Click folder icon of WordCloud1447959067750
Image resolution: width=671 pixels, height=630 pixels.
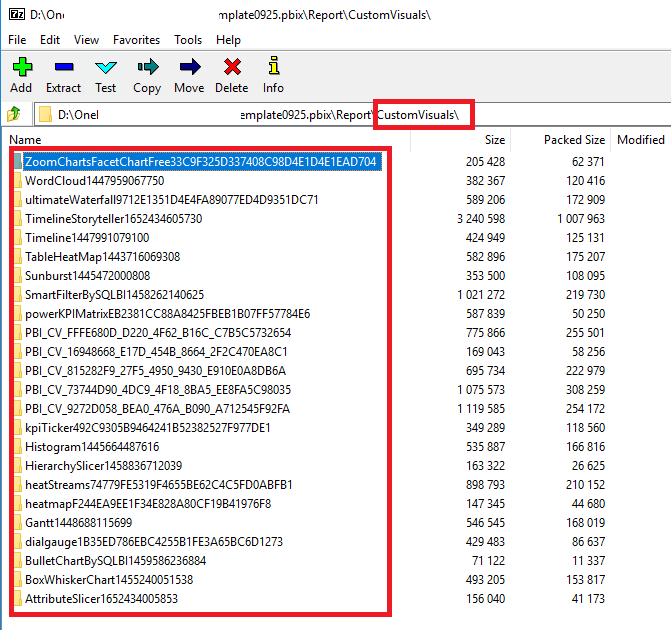pyautogui.click(x=18, y=181)
